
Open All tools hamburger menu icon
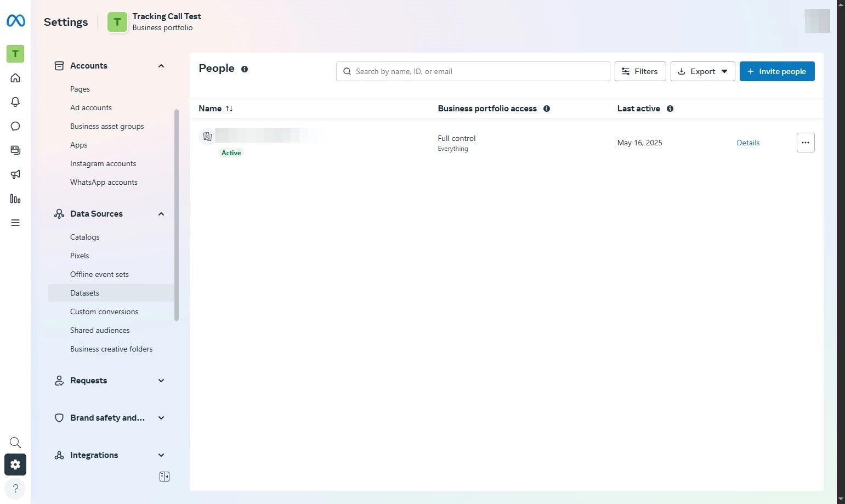point(15,223)
